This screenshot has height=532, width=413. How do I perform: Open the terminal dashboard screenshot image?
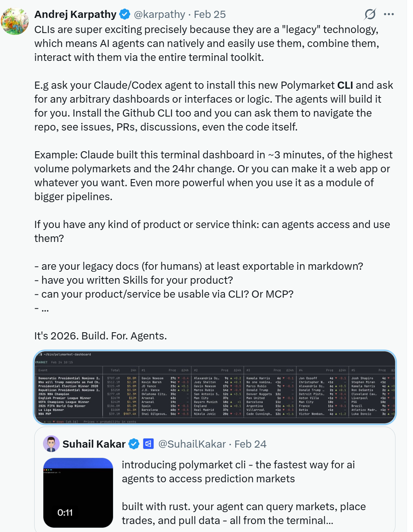click(x=215, y=387)
